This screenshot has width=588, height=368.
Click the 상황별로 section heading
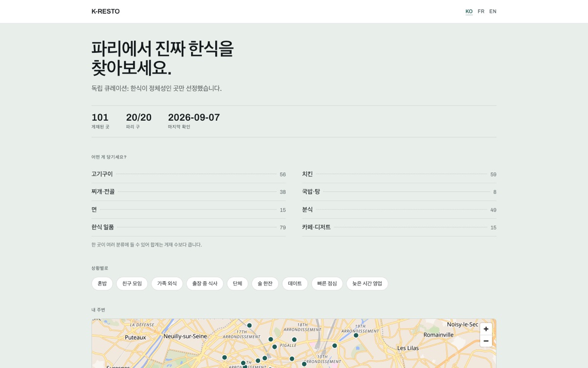100,268
